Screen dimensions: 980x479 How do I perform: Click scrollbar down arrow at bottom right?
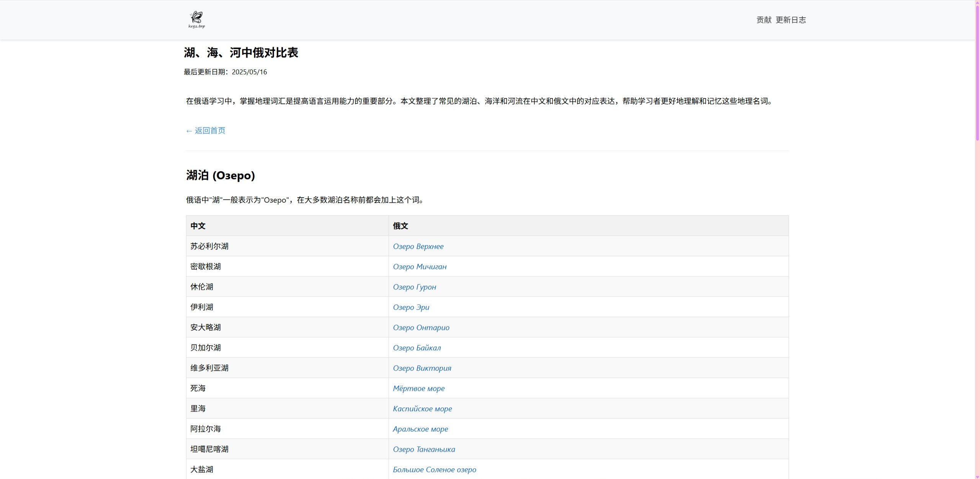tap(977, 477)
